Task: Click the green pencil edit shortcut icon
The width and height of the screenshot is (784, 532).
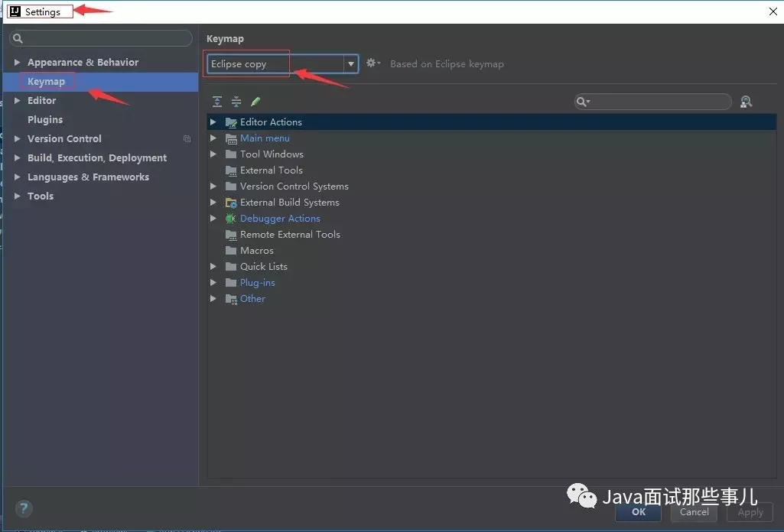Action: [255, 102]
